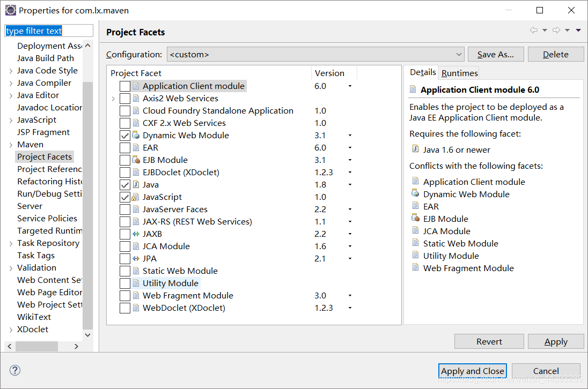Click the type filter text field
588x389 pixels.
click(49, 31)
